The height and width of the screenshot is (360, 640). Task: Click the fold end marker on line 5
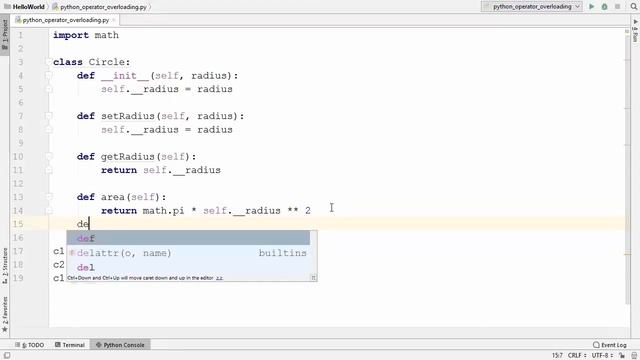(48, 89)
